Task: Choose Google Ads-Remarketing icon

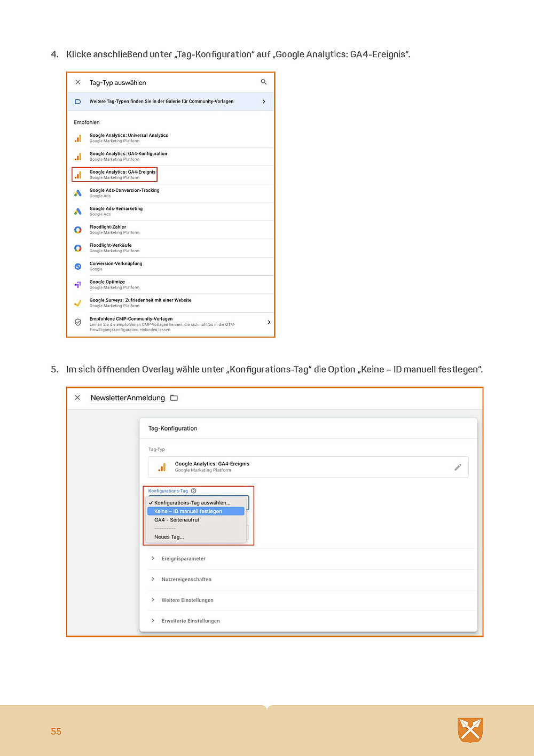Action: [x=78, y=212]
